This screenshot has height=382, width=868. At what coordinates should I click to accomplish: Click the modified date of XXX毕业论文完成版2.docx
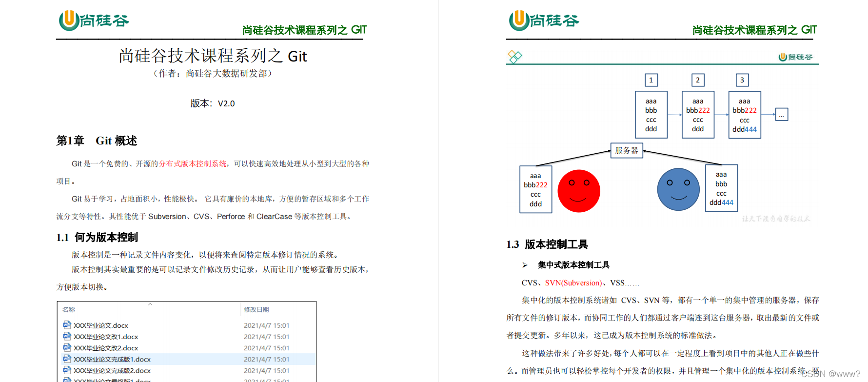pyautogui.click(x=267, y=371)
